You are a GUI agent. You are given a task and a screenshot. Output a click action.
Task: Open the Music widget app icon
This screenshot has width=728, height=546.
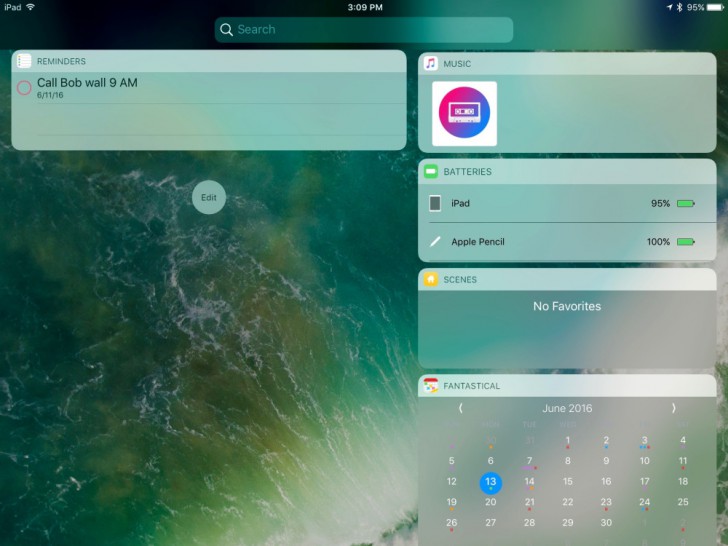[x=431, y=64]
